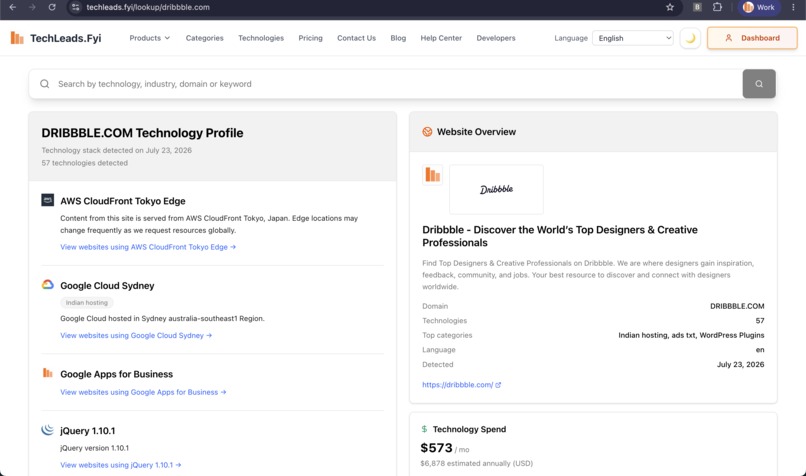The image size is (806, 476).
Task: Click the gray search submit button
Action: tap(759, 84)
